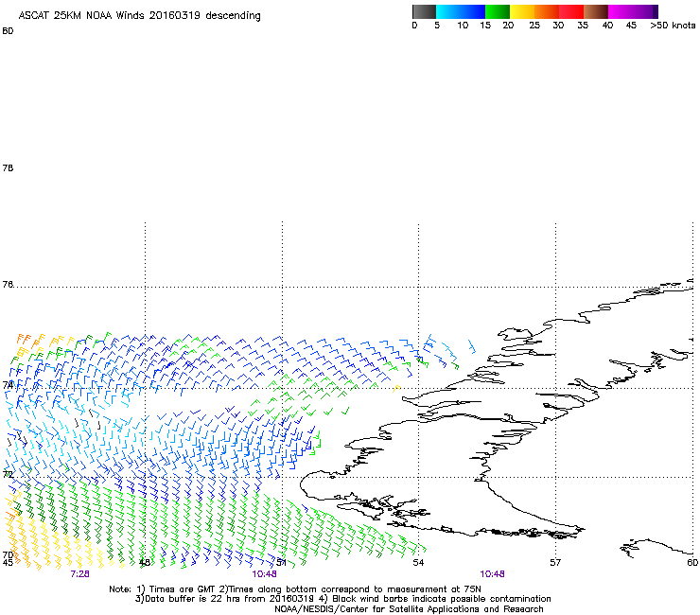Click the latitude 78 axis label

(x=8, y=167)
